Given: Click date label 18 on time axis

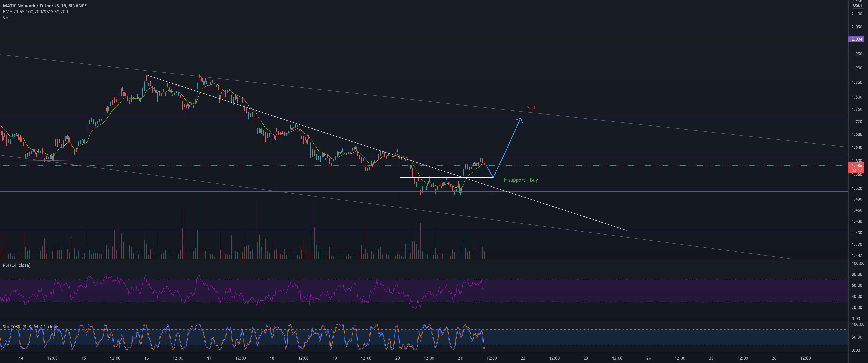Looking at the screenshot, I should pyautogui.click(x=272, y=358).
